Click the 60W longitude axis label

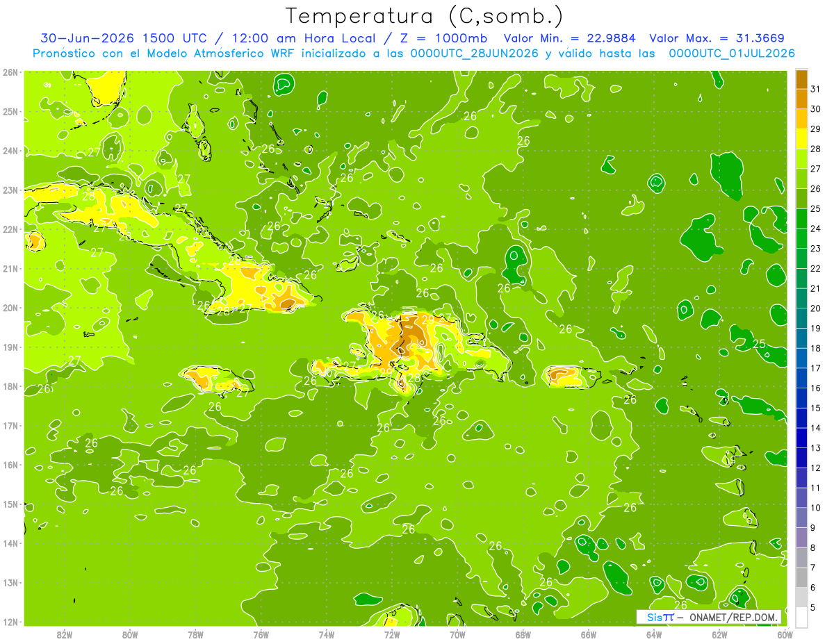click(x=785, y=634)
